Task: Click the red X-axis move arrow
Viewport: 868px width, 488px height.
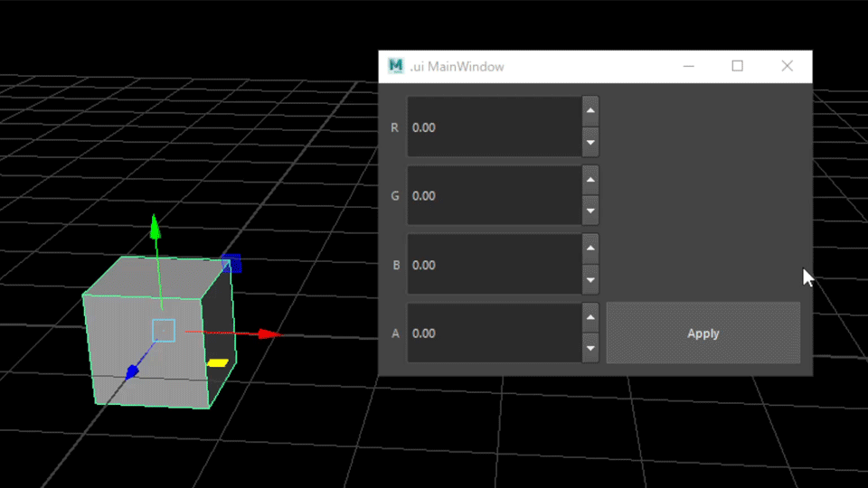Action: (x=266, y=333)
